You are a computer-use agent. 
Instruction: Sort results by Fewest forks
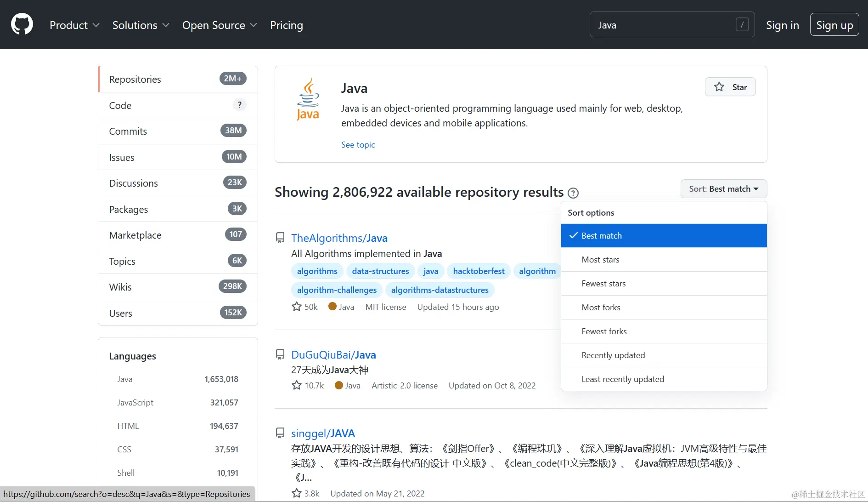664,331
